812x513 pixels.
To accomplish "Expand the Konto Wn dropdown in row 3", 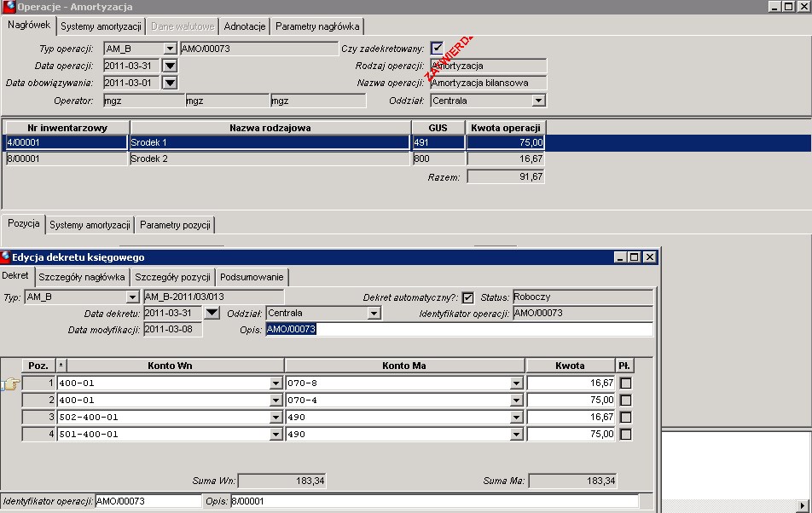I will pos(276,418).
